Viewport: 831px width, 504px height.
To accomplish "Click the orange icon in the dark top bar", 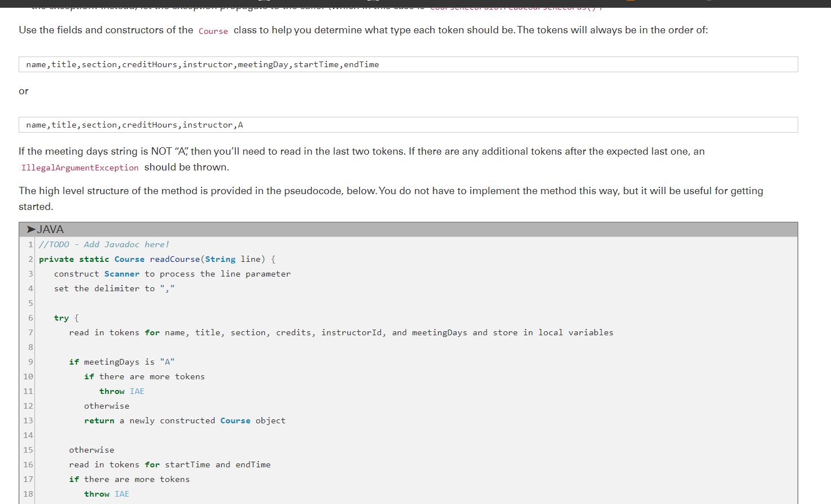I will pyautogui.click(x=630, y=2).
